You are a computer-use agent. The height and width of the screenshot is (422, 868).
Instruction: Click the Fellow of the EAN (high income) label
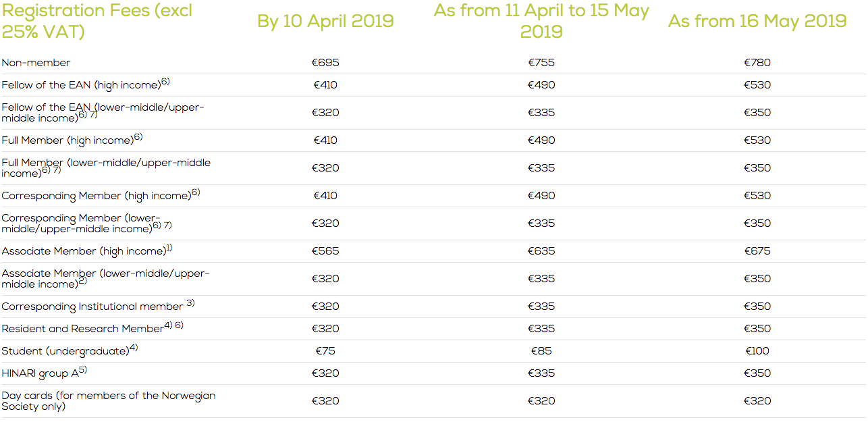click(x=86, y=84)
